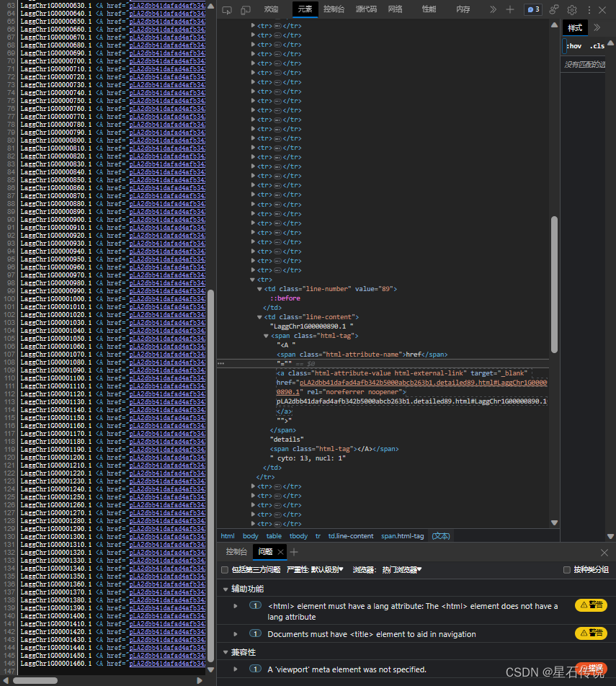
Task: Open the 源代码 tab
Action: click(x=366, y=9)
